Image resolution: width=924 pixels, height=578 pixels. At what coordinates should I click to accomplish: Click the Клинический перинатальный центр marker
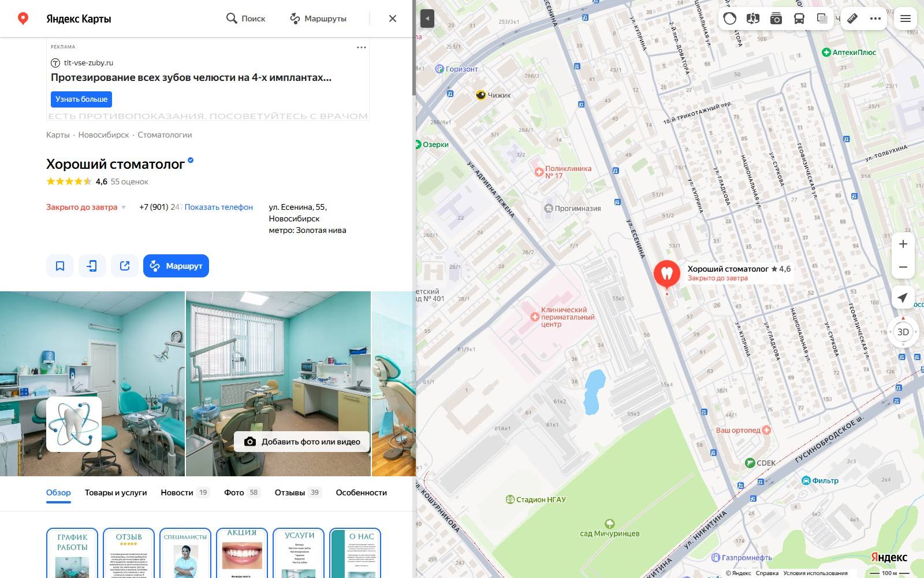562,317
